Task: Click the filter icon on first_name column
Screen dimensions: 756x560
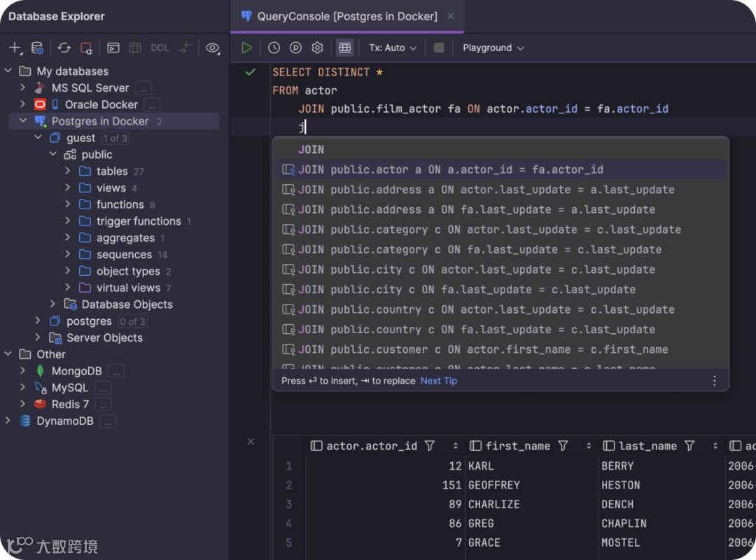Action: (563, 446)
